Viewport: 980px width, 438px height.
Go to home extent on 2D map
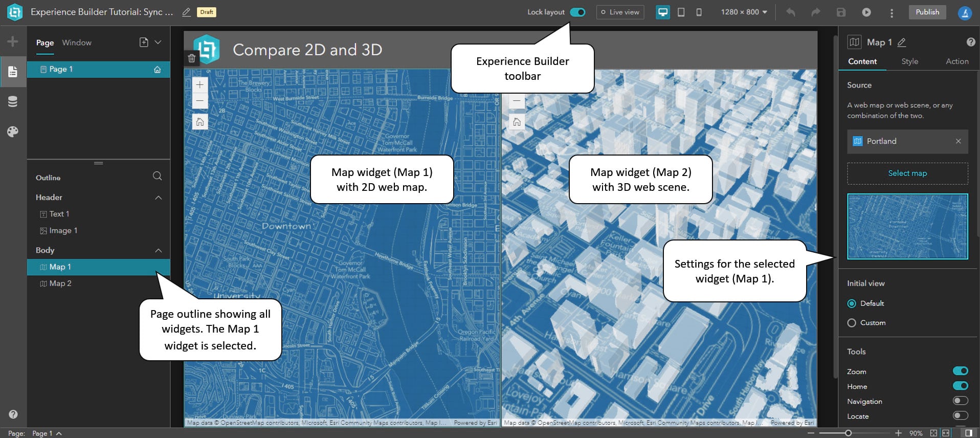[x=200, y=122]
